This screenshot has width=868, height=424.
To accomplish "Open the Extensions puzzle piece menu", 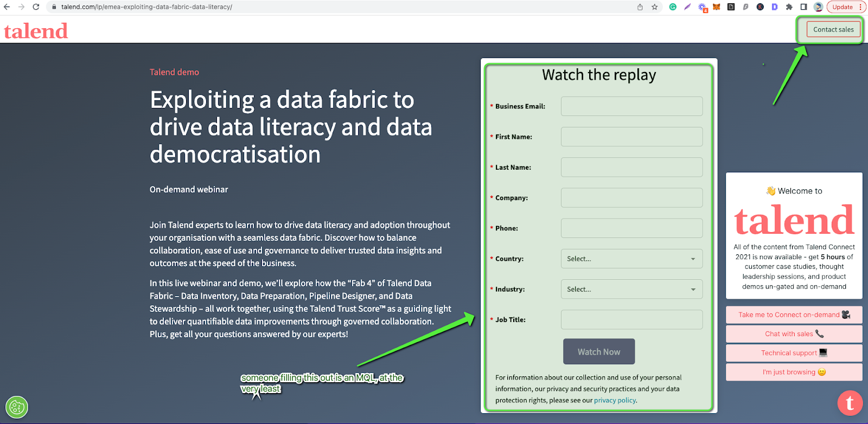I will [789, 7].
